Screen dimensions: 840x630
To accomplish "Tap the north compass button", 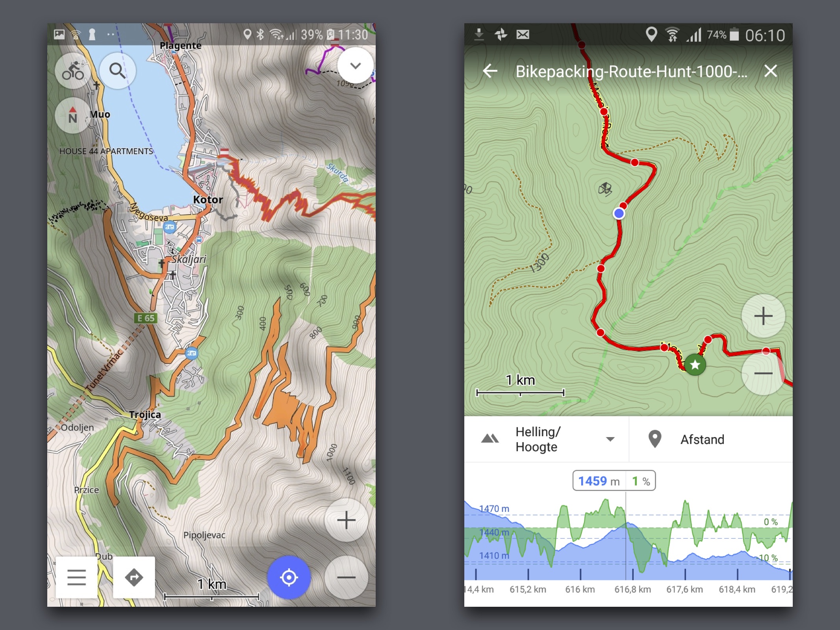I will pos(73,115).
